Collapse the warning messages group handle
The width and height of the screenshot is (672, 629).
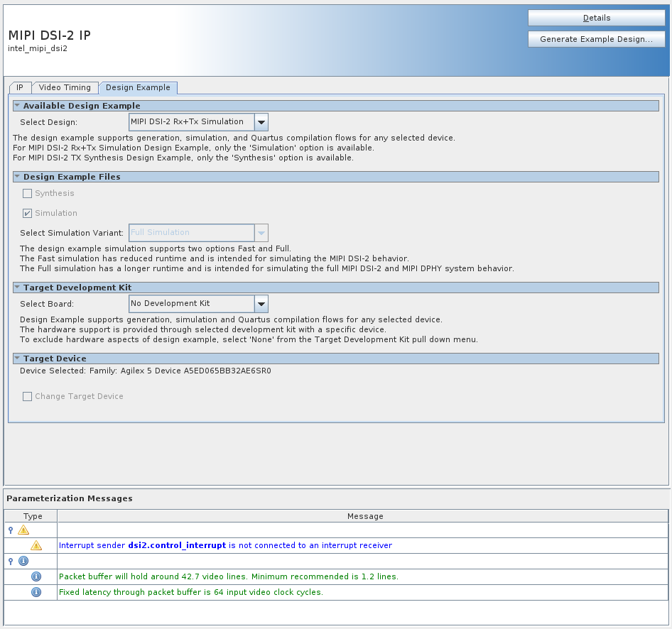(x=11, y=530)
